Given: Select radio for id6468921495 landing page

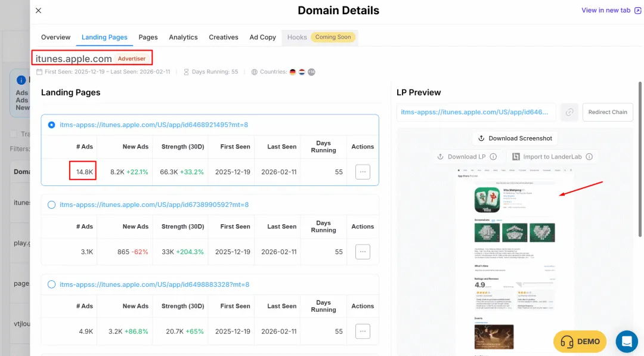Looking at the screenshot, I should point(51,125).
